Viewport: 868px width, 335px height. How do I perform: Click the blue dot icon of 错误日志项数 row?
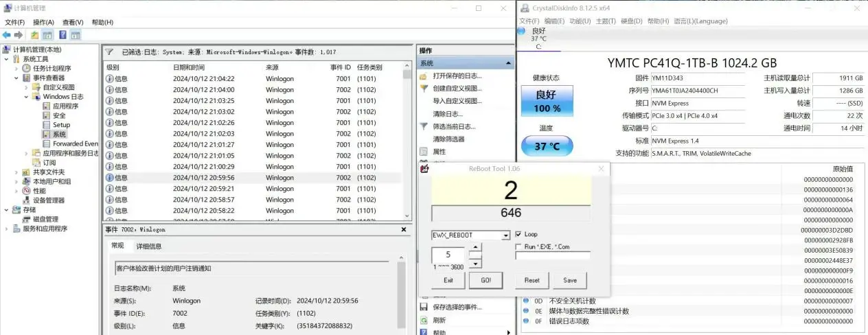526,321
